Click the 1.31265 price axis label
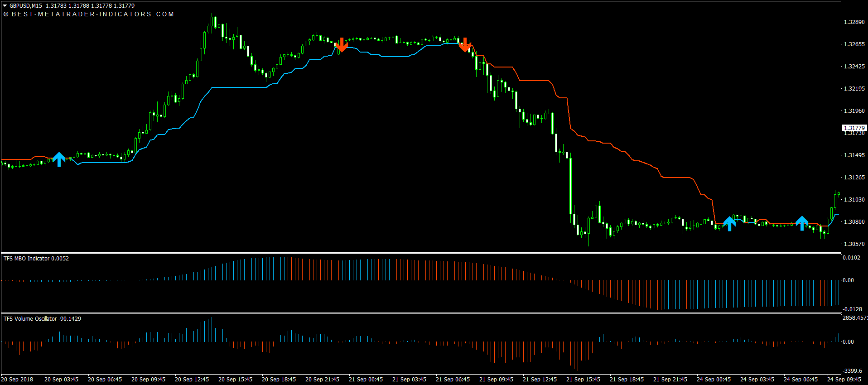 pyautogui.click(x=854, y=178)
